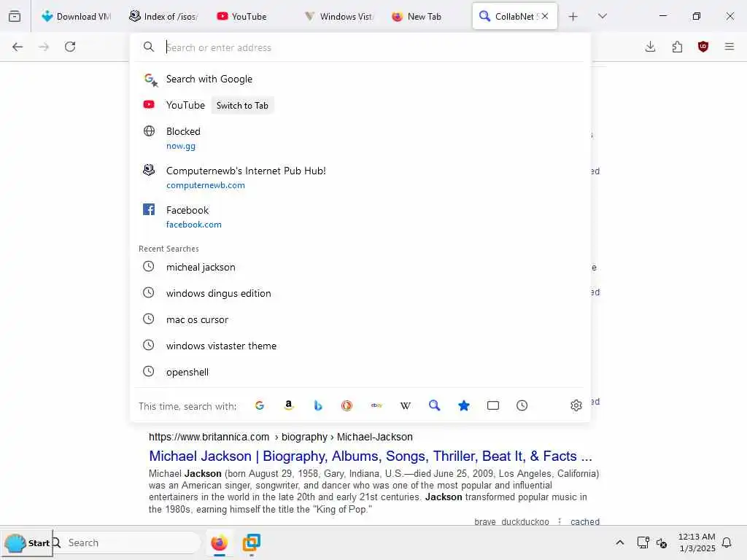Search in History clock icon

pyautogui.click(x=522, y=405)
